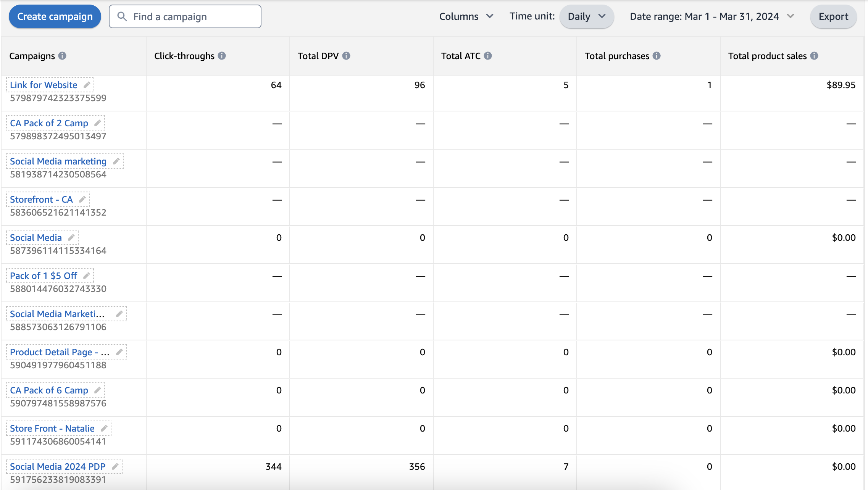Click info icon beside Campaigns header
Viewport: 868px width, 490px height.
pos(62,56)
